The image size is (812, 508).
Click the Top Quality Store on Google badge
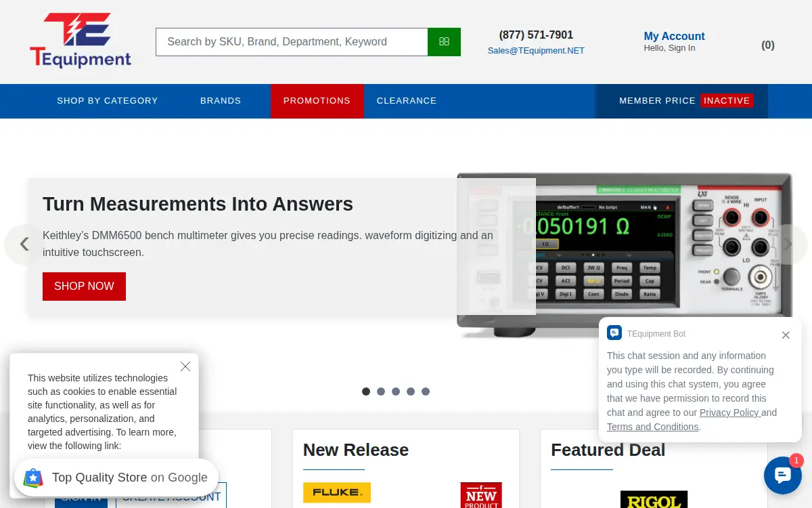(x=116, y=478)
